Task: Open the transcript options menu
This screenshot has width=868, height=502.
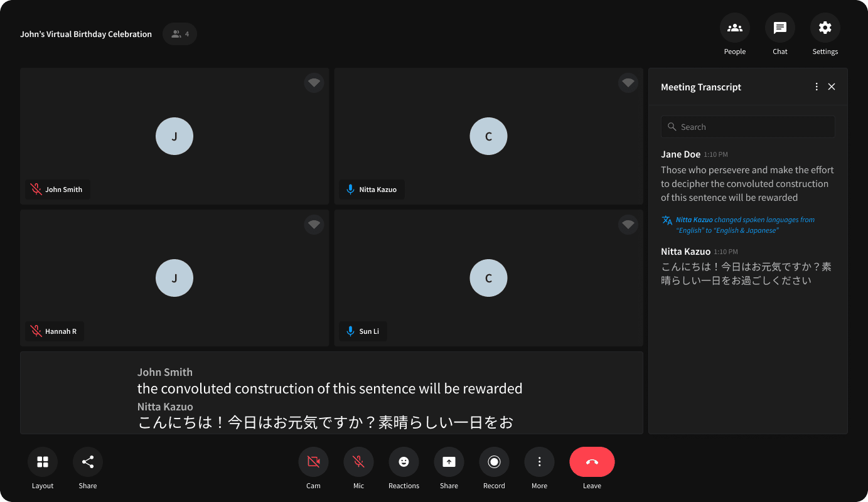Action: pyautogui.click(x=817, y=86)
